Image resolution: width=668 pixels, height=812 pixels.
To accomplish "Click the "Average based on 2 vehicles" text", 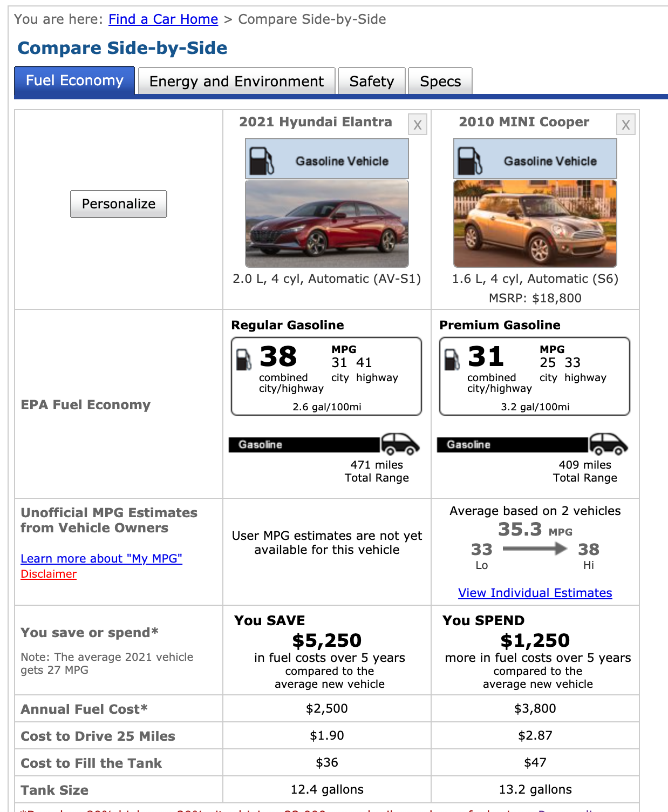I will pyautogui.click(x=535, y=511).
